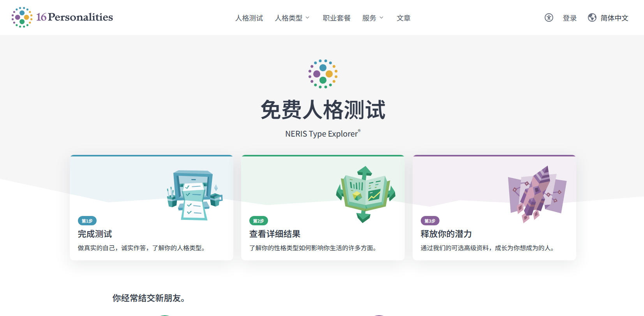
Task: Click the 登录 login link
Action: (570, 18)
